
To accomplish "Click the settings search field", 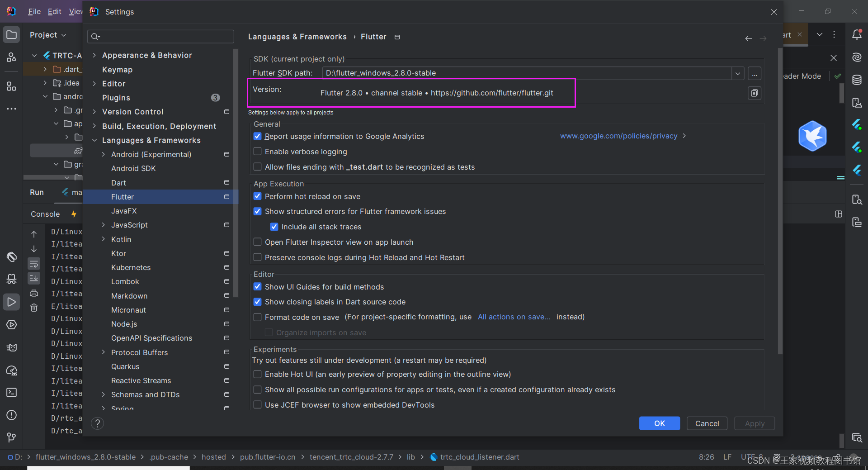I will coord(160,36).
